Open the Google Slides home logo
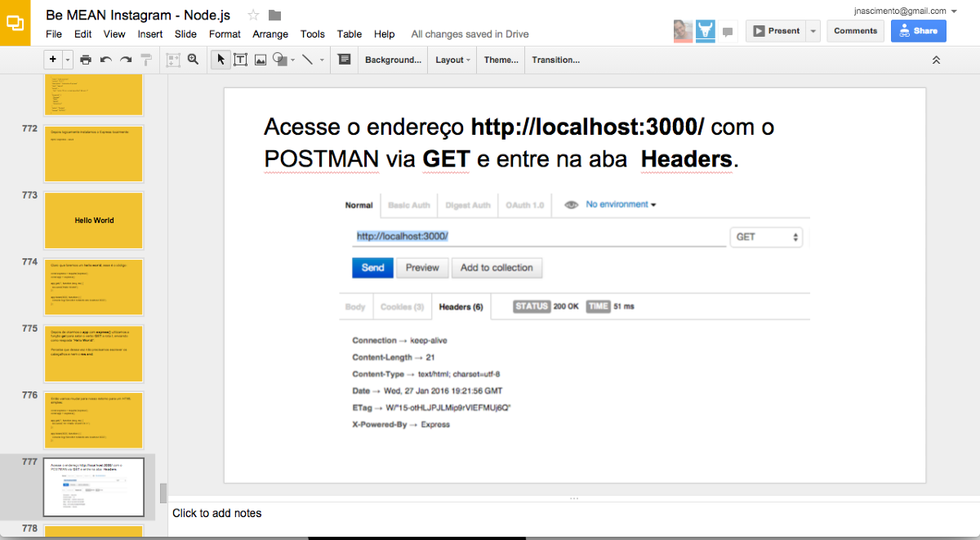 pyautogui.click(x=16, y=23)
